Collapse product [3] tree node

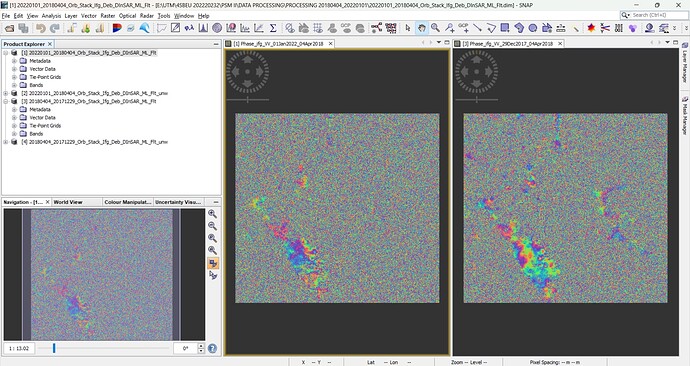(x=6, y=101)
